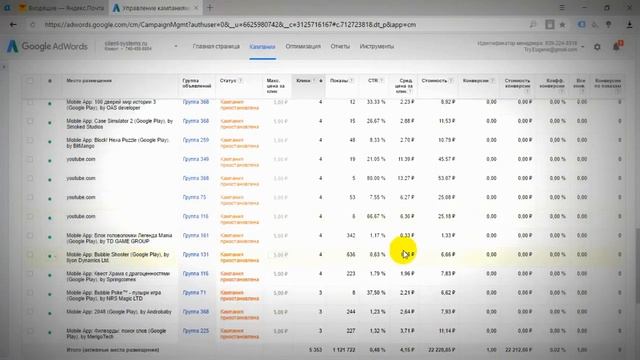Click status dot of Bubble Shooter row

click(x=50, y=256)
